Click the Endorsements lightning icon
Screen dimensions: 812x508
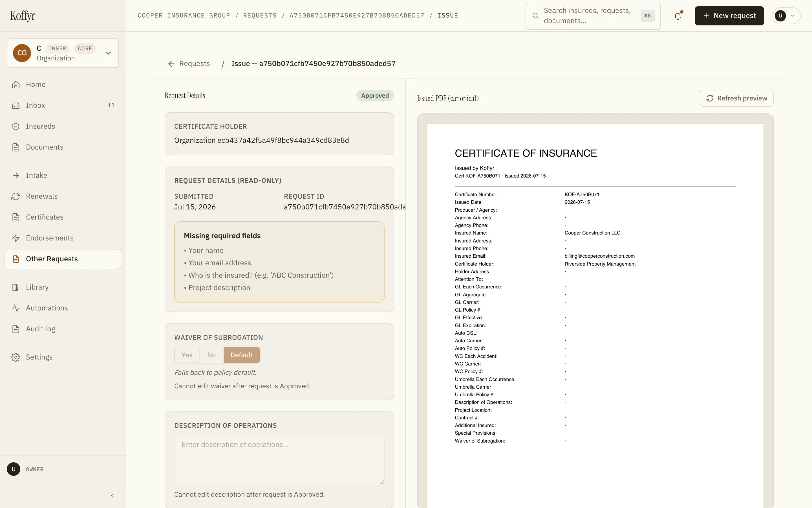16,238
